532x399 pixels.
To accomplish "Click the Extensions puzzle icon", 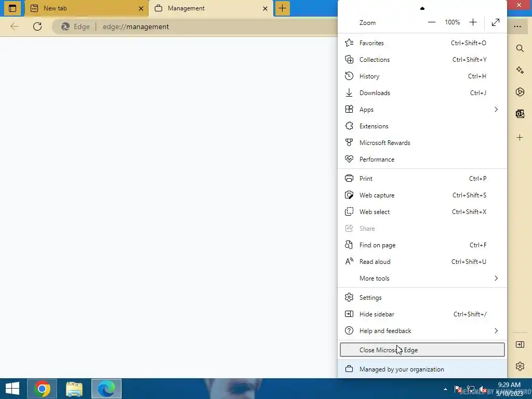I will (x=349, y=126).
